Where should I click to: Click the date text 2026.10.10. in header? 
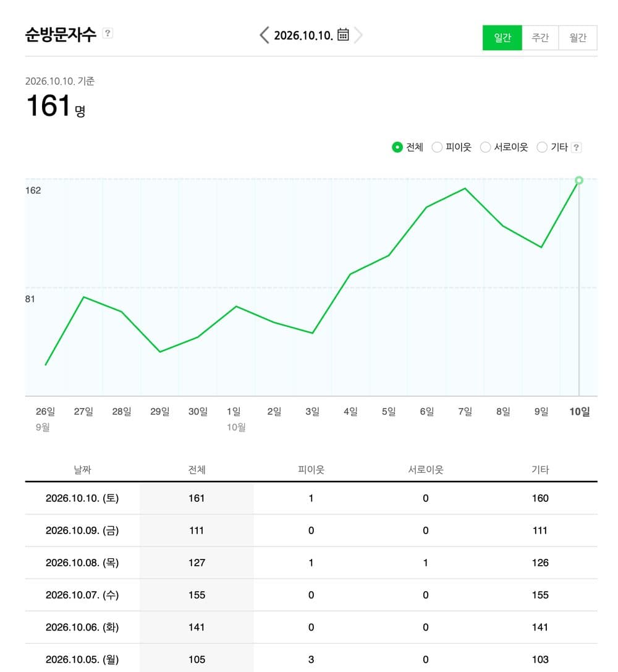tap(303, 36)
